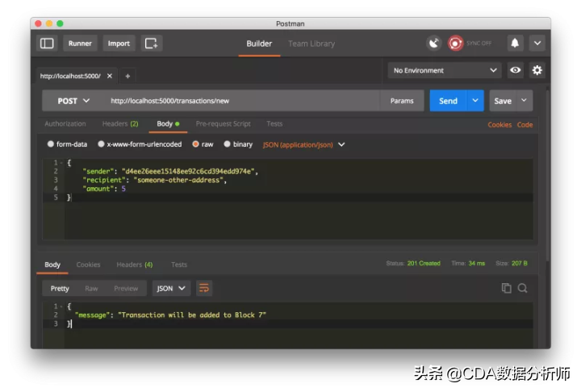Click the Import button
This screenshot has width=581, height=392.
click(x=119, y=44)
